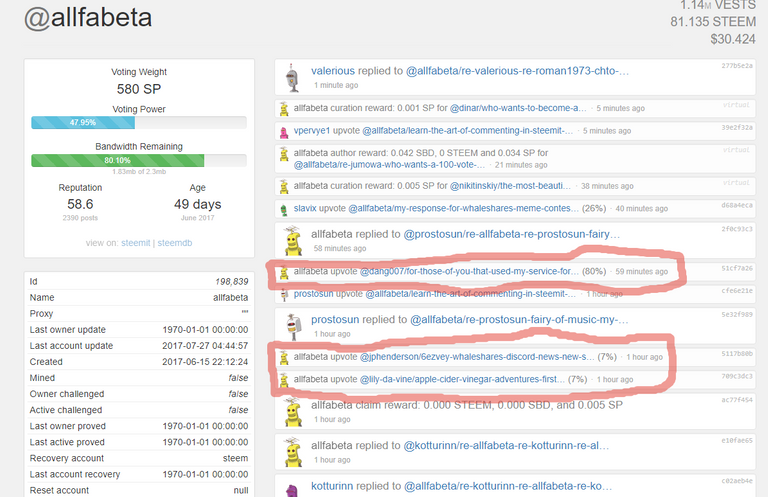Viewport: 768px width, 497px height.
Task: Click avatar next to dang007 upvote row
Action: [x=284, y=272]
